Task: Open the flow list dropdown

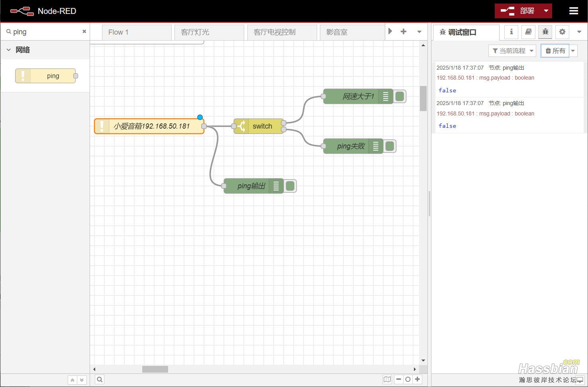Action: [x=419, y=32]
